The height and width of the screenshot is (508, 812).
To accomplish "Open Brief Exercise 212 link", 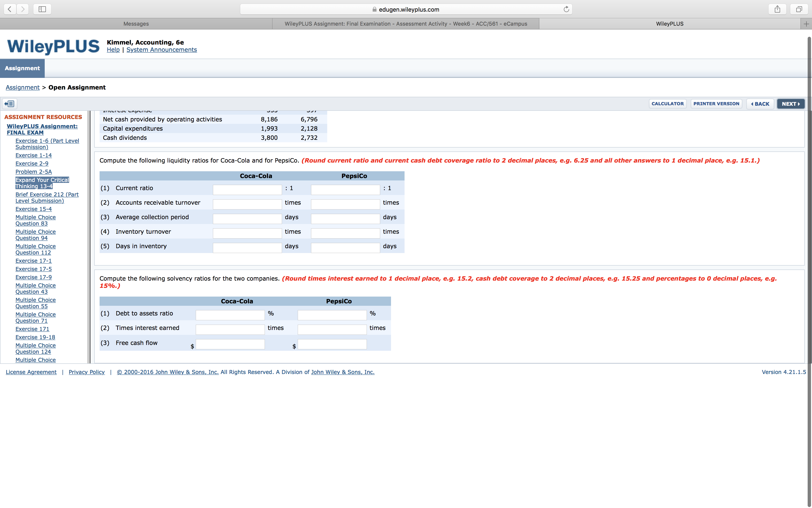I will coord(47,198).
